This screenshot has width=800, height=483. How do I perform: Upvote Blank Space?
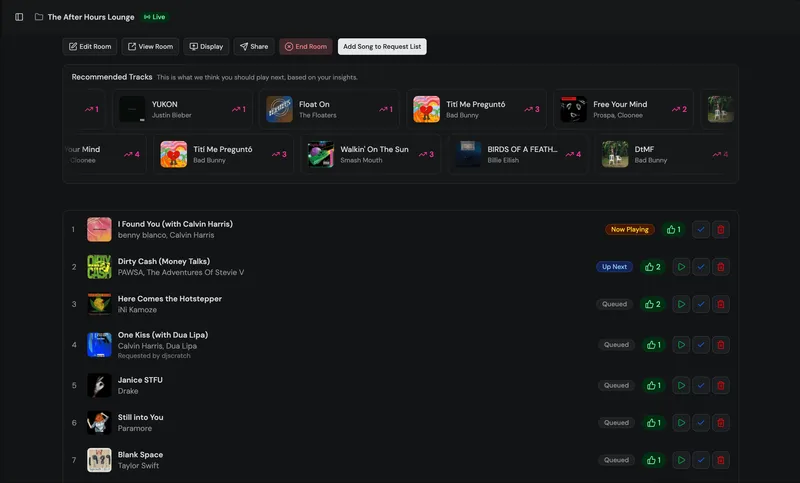point(654,460)
